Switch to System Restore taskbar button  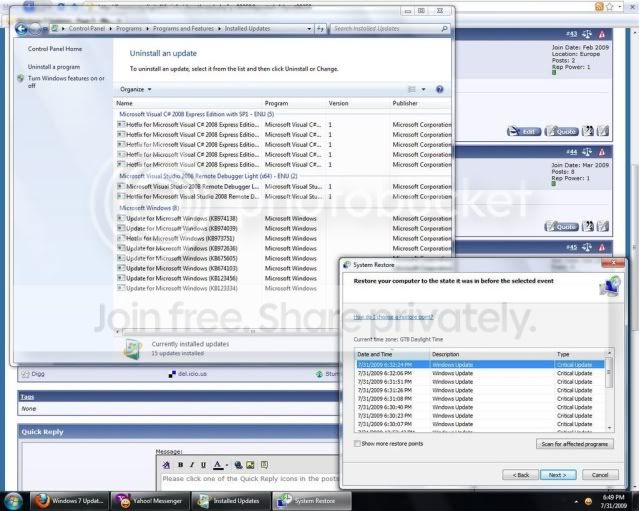click(311, 501)
